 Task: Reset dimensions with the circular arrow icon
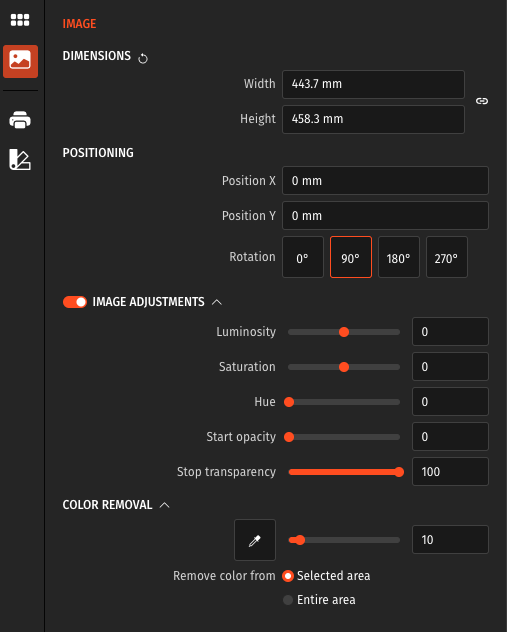pos(143,58)
